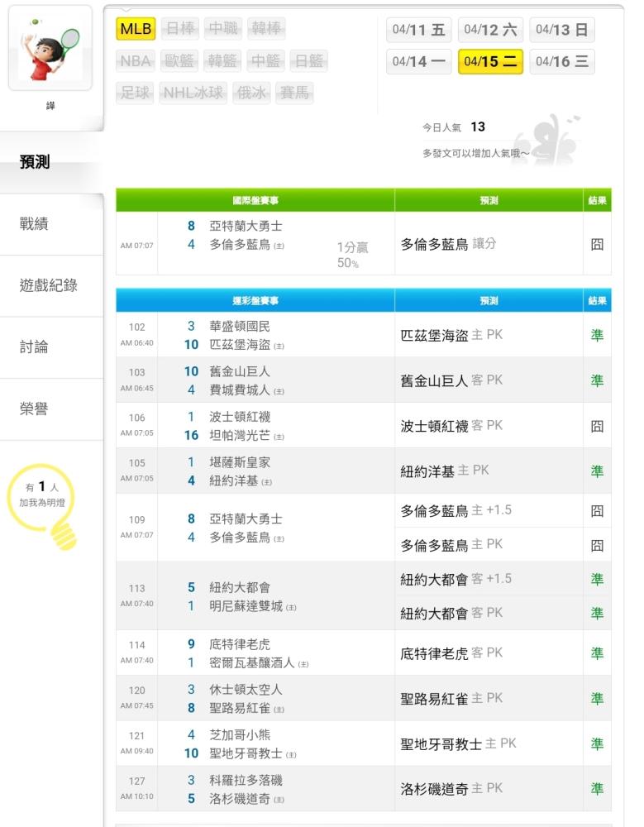Select the 俄冰 sport tab
Screen dimensions: 644x827
click(x=251, y=93)
